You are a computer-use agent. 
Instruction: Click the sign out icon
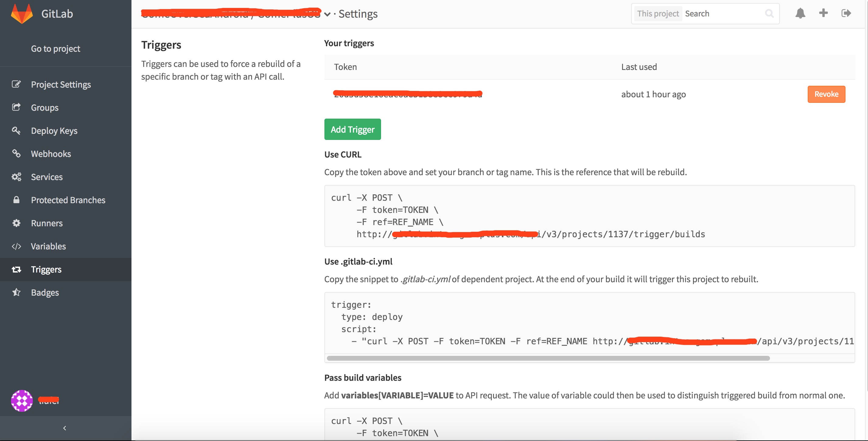coord(846,13)
